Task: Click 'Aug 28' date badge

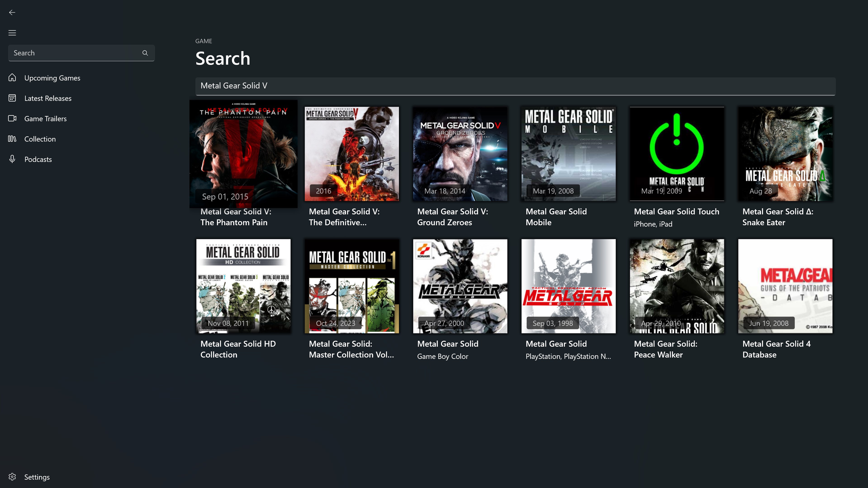Action: point(761,191)
